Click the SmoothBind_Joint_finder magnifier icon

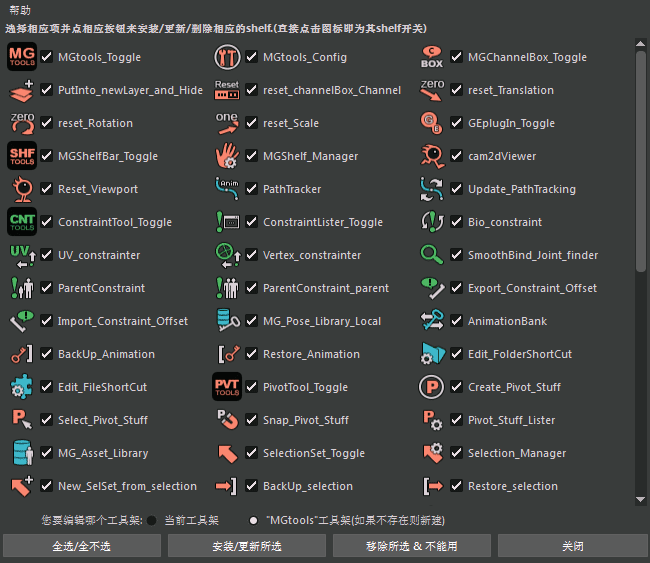coord(432,255)
